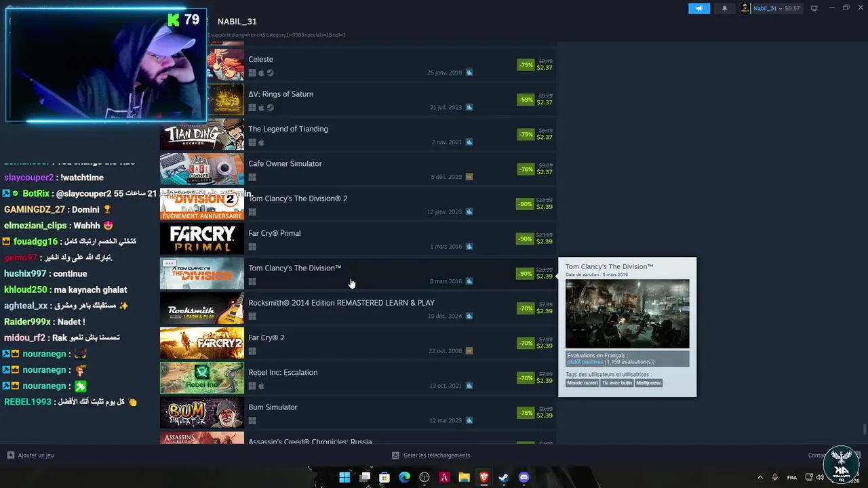Open OBS Studio from the taskbar

[x=425, y=477]
